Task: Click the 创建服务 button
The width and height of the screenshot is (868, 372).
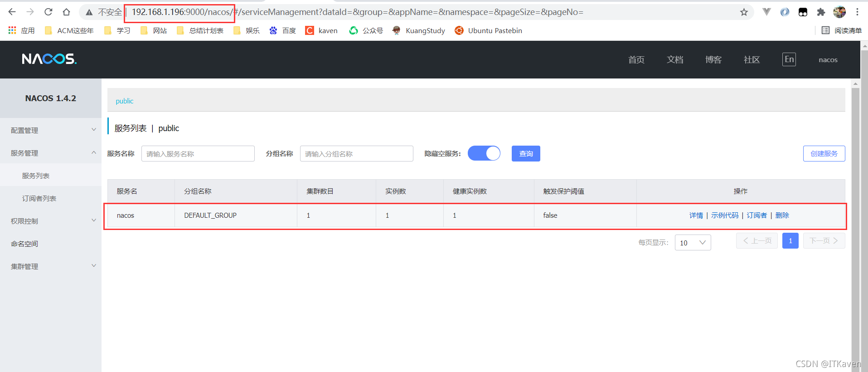Action: pos(824,153)
